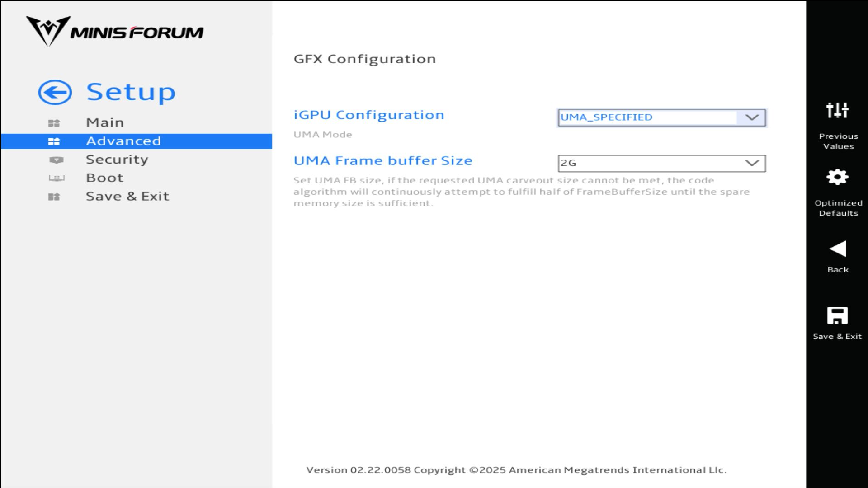Click the UMA Frame buffer Size label
The height and width of the screenshot is (488, 868).
tap(383, 161)
